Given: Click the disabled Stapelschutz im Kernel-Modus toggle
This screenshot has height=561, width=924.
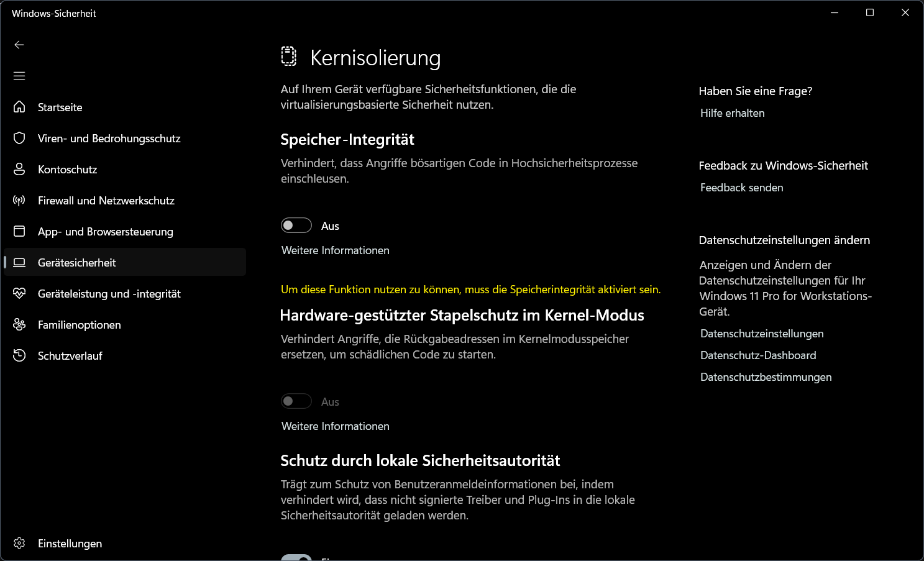Looking at the screenshot, I should [x=296, y=401].
